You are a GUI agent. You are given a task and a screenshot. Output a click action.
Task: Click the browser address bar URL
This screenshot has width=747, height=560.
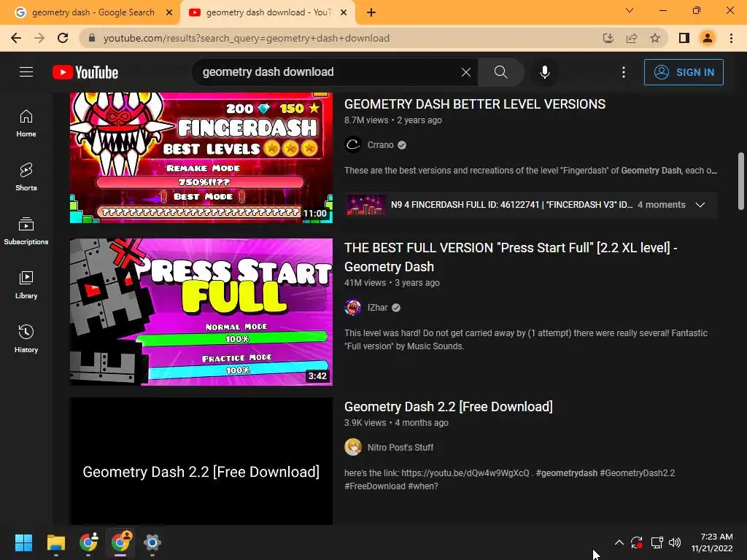pos(247,38)
